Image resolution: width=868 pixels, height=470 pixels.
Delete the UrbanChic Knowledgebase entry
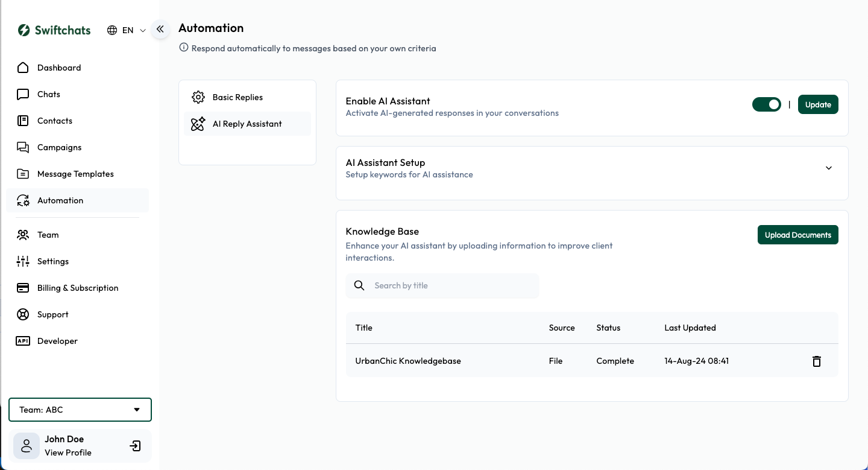(816, 361)
